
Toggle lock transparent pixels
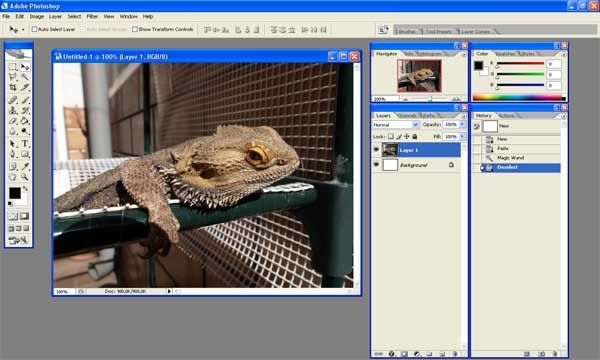click(x=391, y=136)
